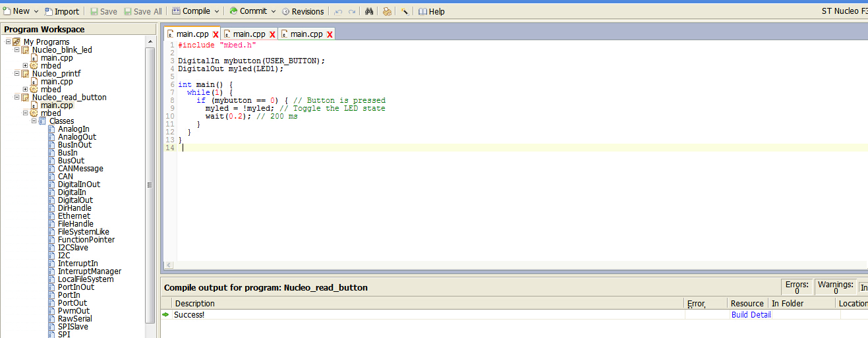Select RawSerial class entry
The width and height of the screenshot is (868, 338).
point(75,319)
